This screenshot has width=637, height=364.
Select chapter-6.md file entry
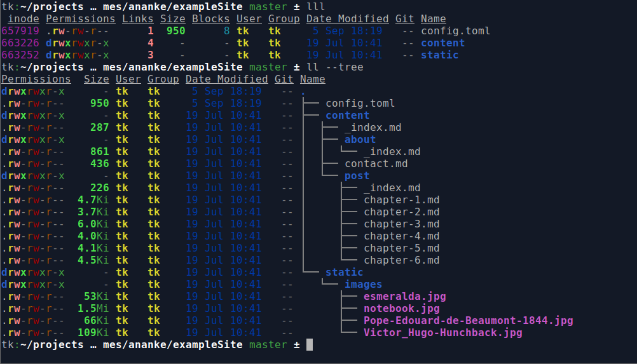coord(401,260)
